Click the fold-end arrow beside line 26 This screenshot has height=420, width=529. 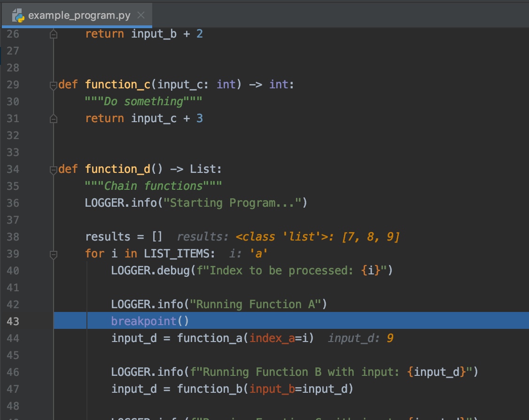click(x=53, y=33)
